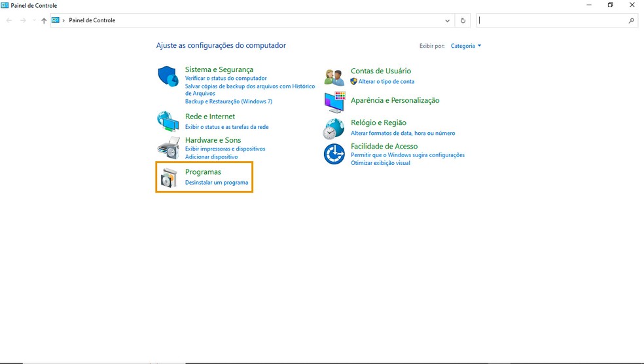Navigate forward with the forward arrow
The image size is (644, 364).
coord(23,20)
